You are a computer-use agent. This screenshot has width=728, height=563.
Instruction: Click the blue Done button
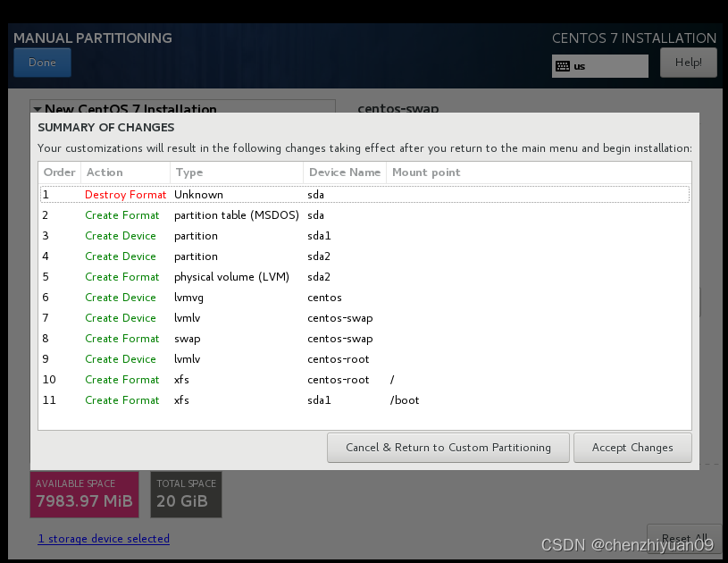coord(42,63)
